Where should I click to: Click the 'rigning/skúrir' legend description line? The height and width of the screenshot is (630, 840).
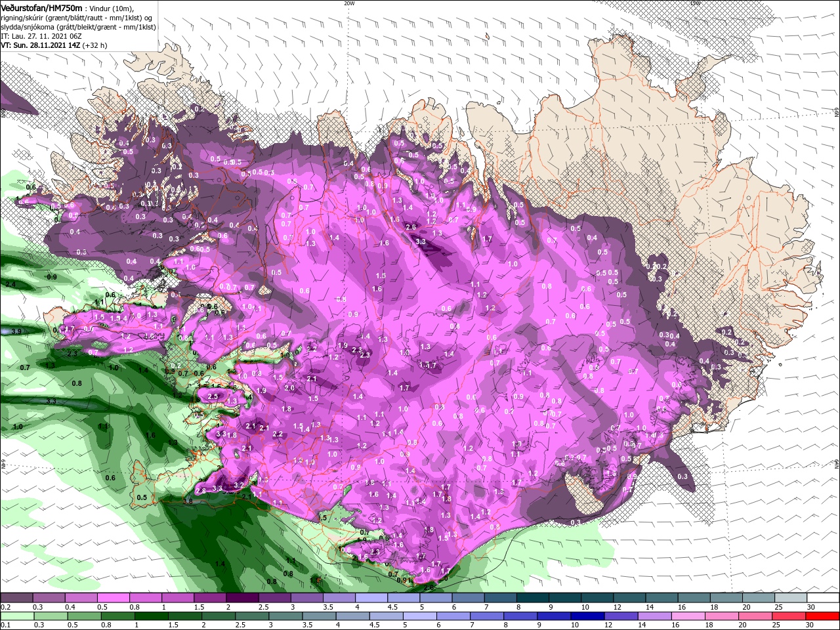point(77,17)
